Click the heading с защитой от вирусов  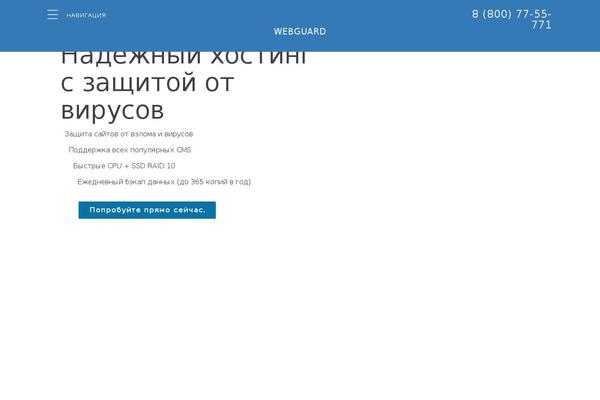tap(147, 97)
